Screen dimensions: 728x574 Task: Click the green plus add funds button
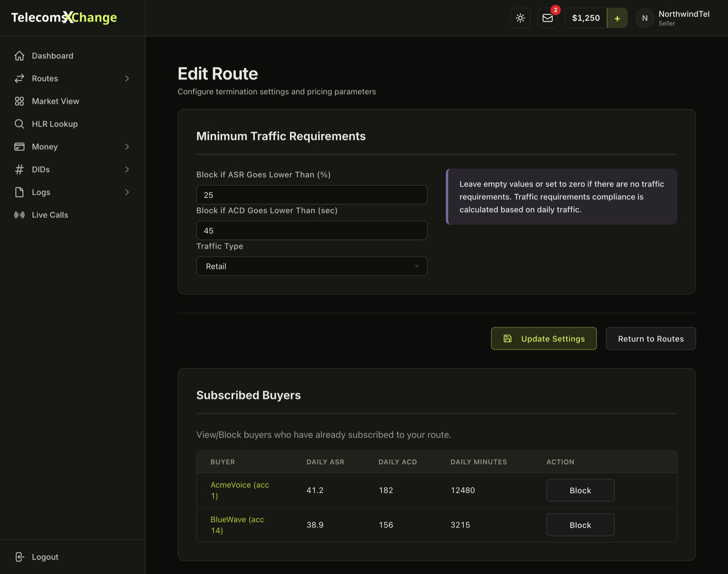coord(617,18)
